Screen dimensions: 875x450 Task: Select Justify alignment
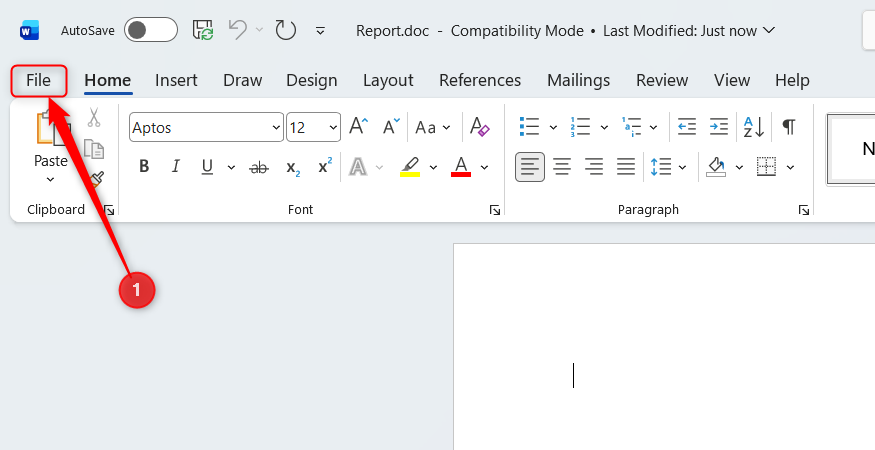click(x=626, y=166)
